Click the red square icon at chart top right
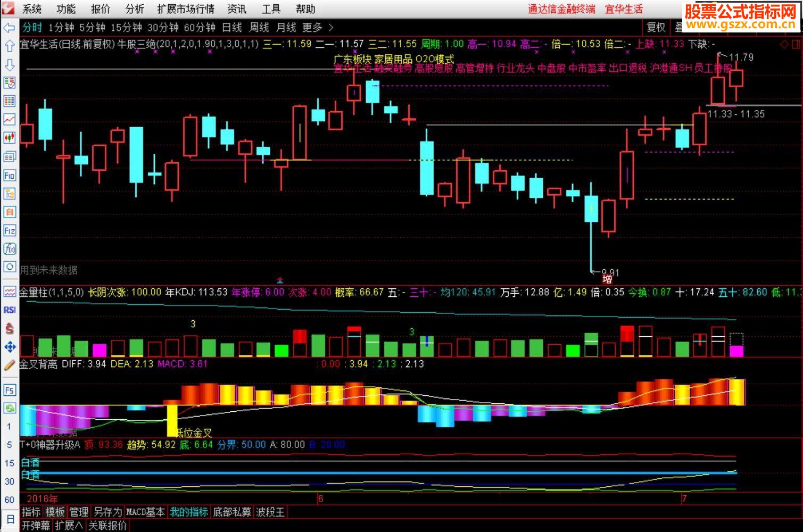 [x=796, y=44]
